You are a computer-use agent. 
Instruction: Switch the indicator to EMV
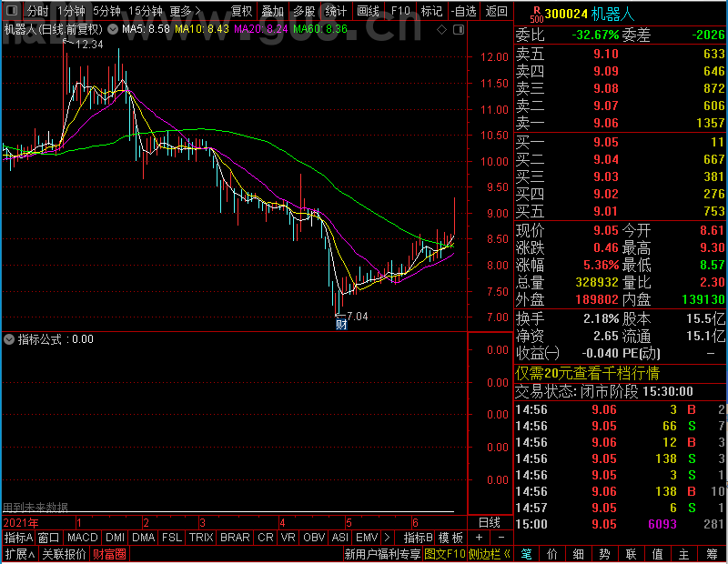[x=367, y=538]
